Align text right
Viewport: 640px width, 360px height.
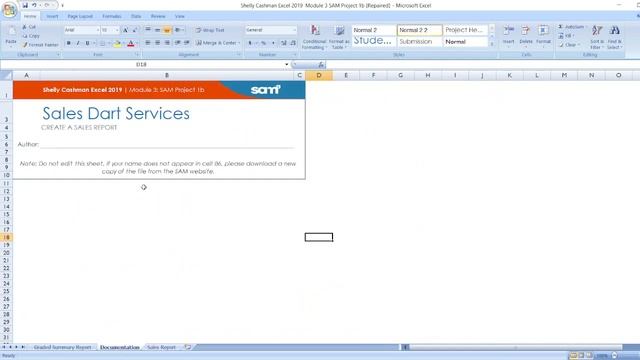pyautogui.click(x=167, y=43)
